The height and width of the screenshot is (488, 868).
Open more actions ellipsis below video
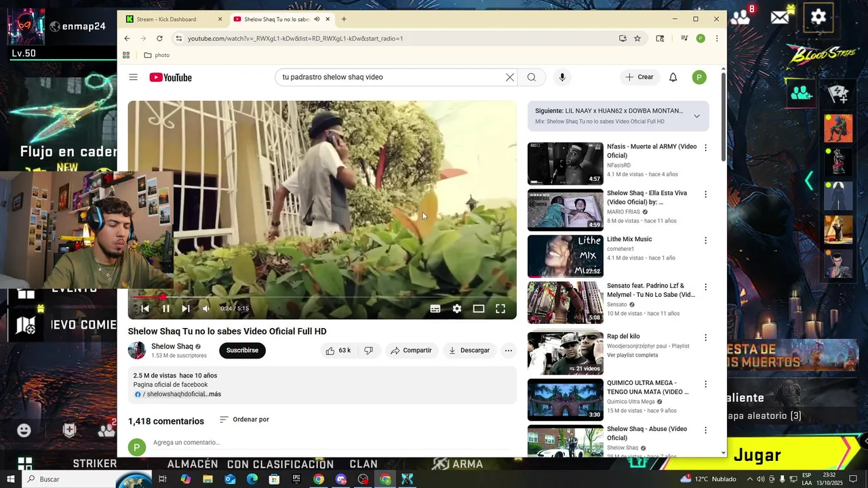(508, 350)
